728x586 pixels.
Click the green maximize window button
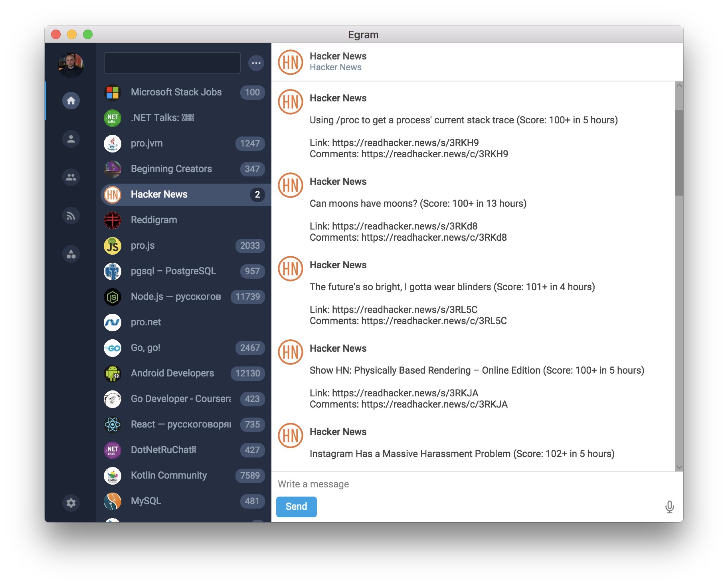[x=88, y=34]
